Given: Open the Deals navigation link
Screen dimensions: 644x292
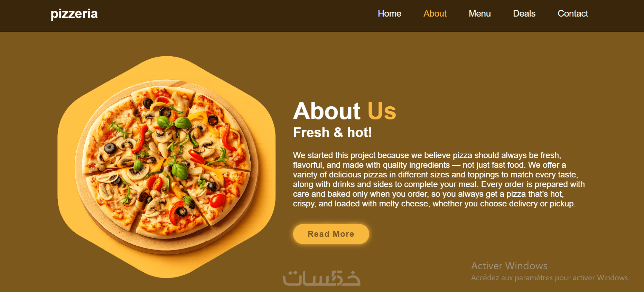Looking at the screenshot, I should click(524, 13).
